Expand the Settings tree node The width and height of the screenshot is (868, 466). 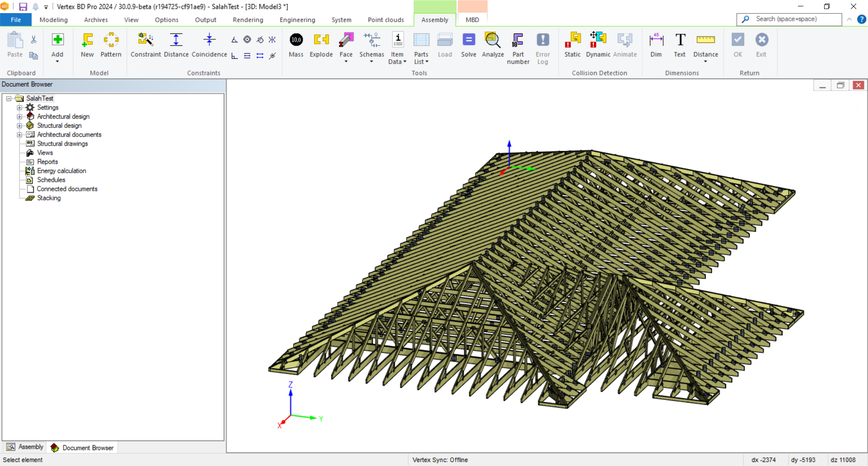point(19,108)
